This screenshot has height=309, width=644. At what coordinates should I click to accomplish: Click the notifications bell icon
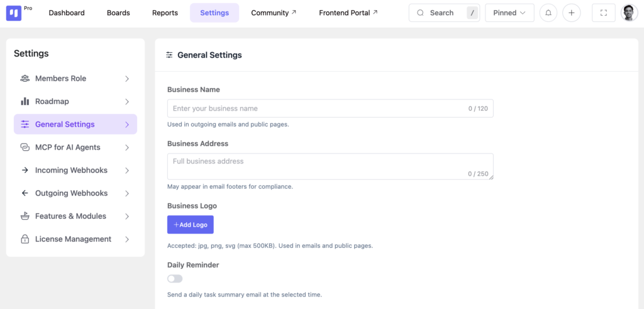(548, 13)
